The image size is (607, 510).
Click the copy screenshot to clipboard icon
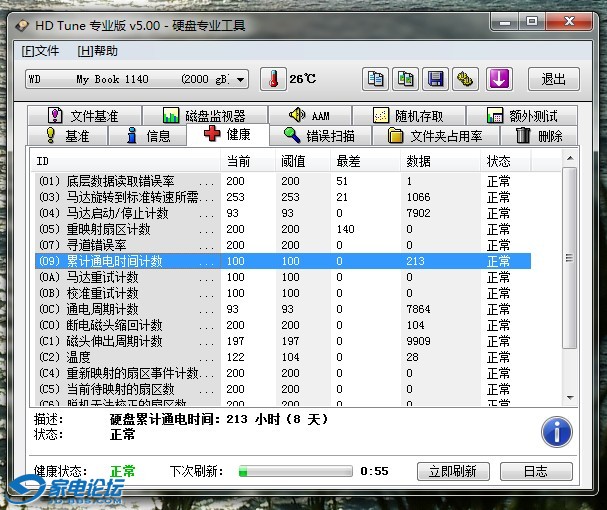[x=405, y=79]
